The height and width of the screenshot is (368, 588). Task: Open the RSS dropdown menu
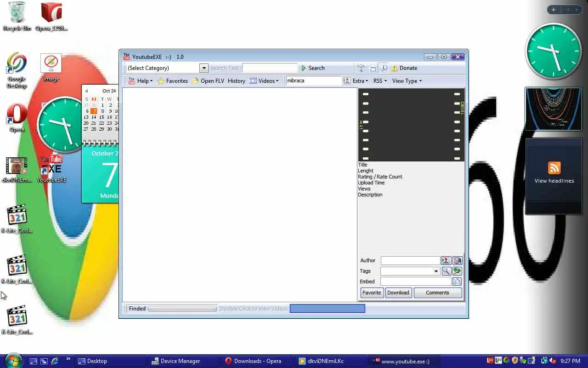coord(380,81)
